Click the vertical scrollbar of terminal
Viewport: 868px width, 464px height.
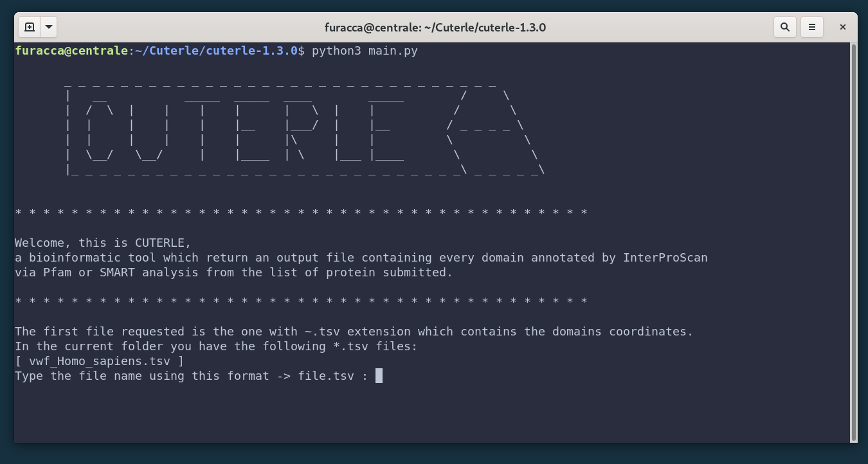[x=853, y=243]
